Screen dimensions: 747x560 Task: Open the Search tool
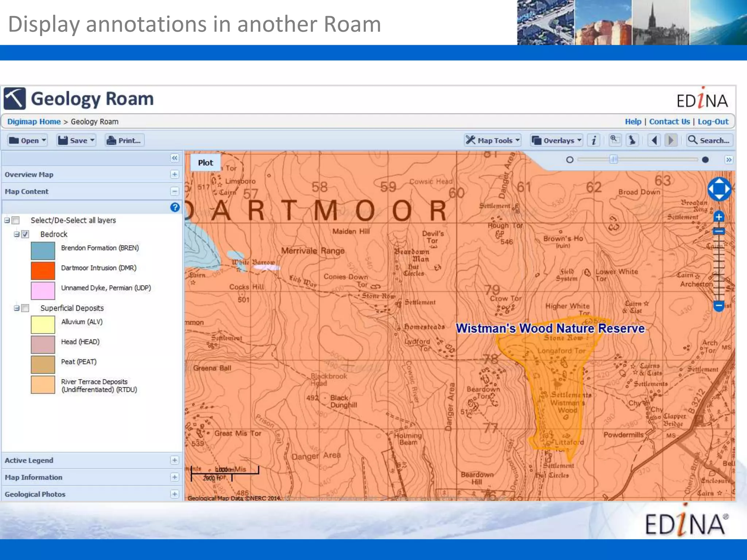point(709,140)
